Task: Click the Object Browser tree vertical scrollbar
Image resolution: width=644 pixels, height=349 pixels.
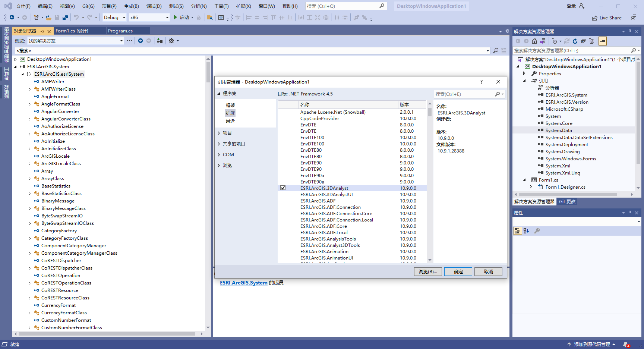Action: pos(208,72)
